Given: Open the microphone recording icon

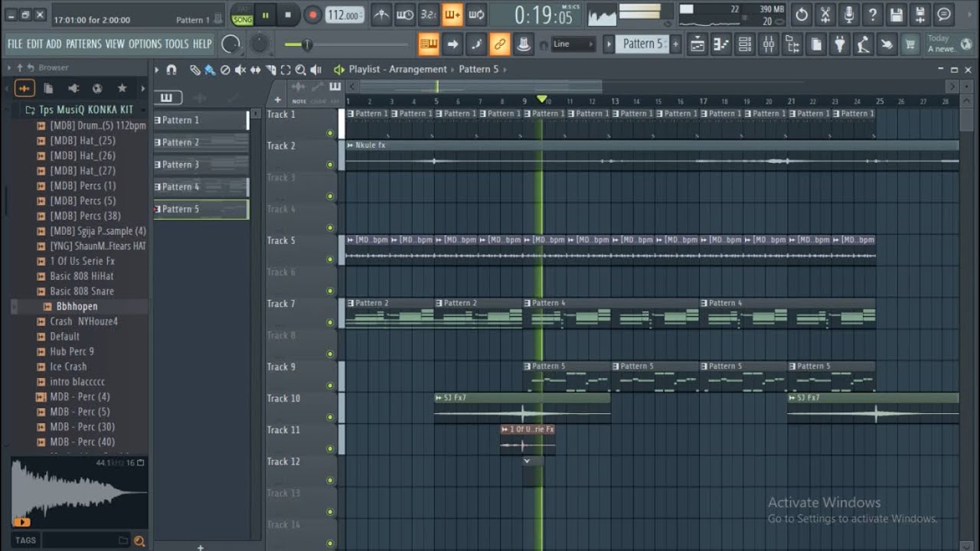Looking at the screenshot, I should coord(848,14).
